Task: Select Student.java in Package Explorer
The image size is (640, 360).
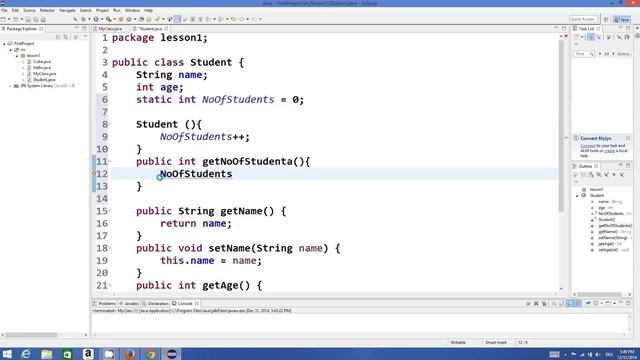Action: pos(44,80)
